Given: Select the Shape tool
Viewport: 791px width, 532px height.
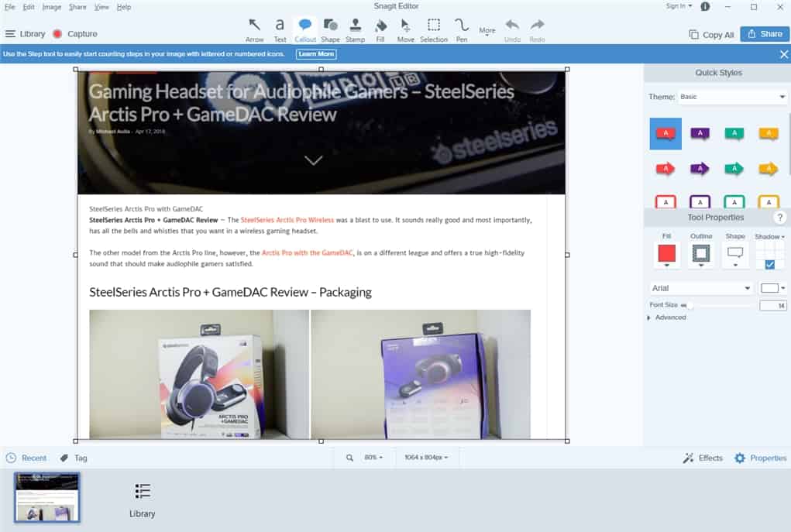Looking at the screenshot, I should [331, 29].
